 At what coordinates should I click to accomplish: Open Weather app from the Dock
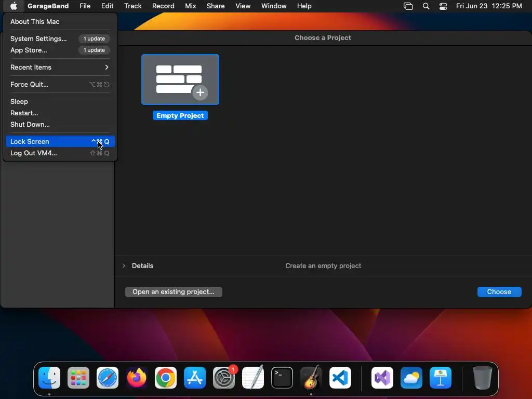(x=411, y=378)
